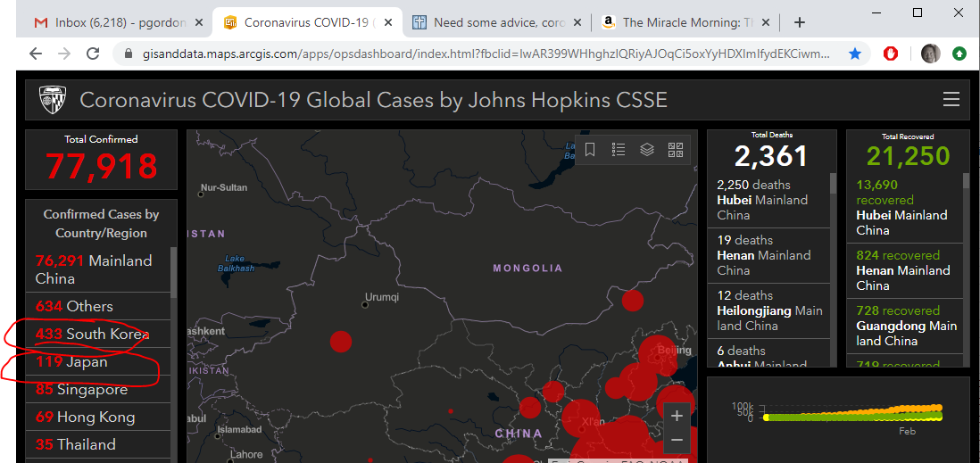Select the 35 Thailand entry
This screenshot has width=980, height=463.
(98, 444)
